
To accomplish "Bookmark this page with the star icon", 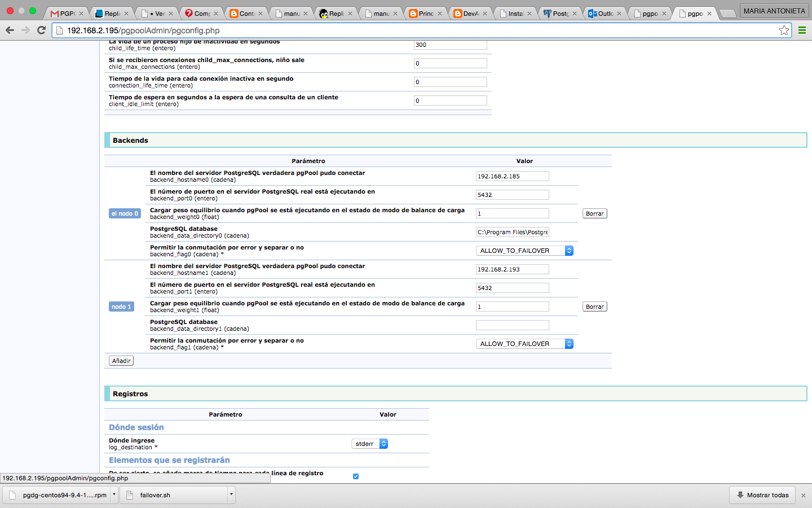I will [x=784, y=30].
